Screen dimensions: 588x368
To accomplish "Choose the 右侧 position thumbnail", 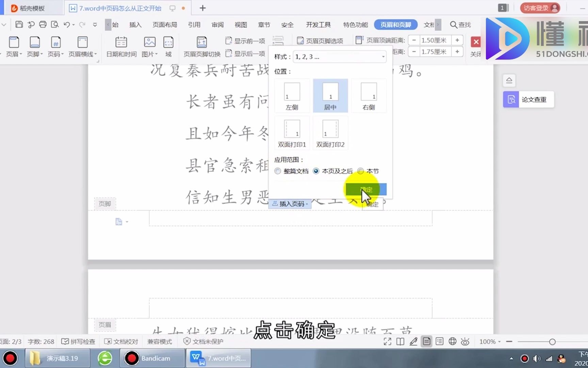I will click(x=369, y=96).
